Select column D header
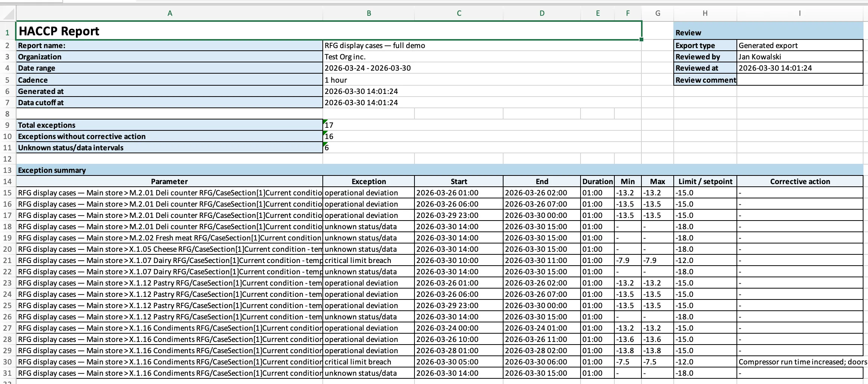The image size is (868, 384). point(542,13)
